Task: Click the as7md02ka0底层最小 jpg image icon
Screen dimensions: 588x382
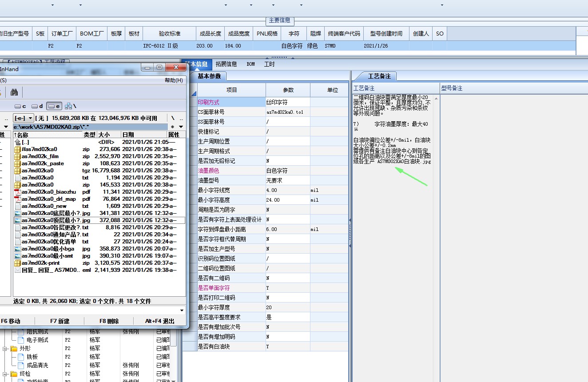Action: click(17, 213)
